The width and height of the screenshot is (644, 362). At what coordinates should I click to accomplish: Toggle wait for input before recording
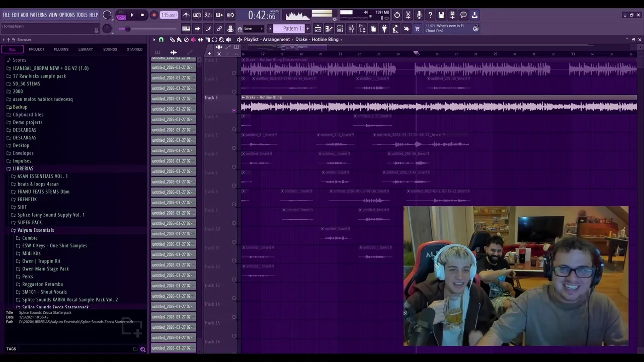tap(197, 15)
